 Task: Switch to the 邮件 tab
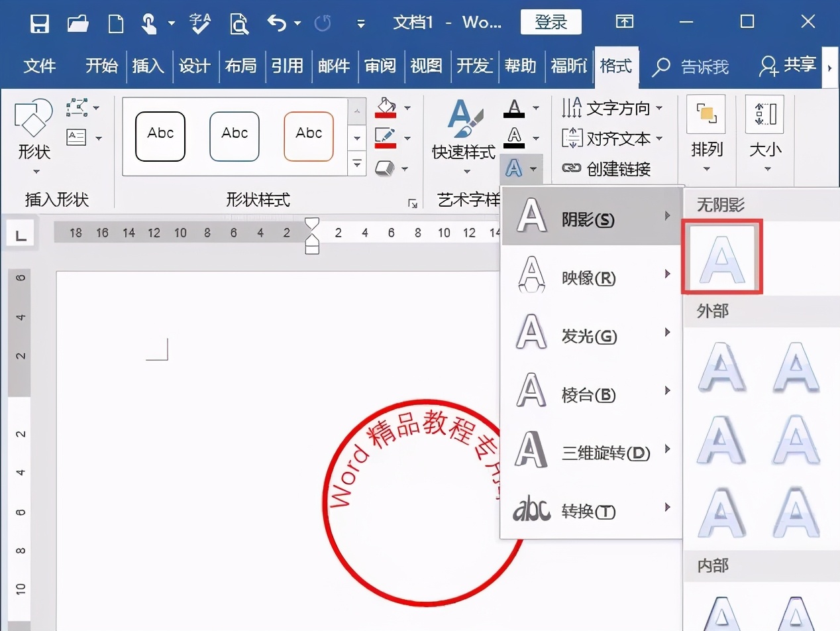point(334,66)
